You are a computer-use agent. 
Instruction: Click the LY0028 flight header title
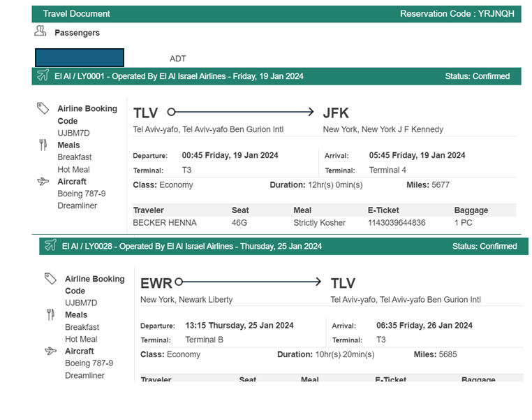(x=192, y=246)
